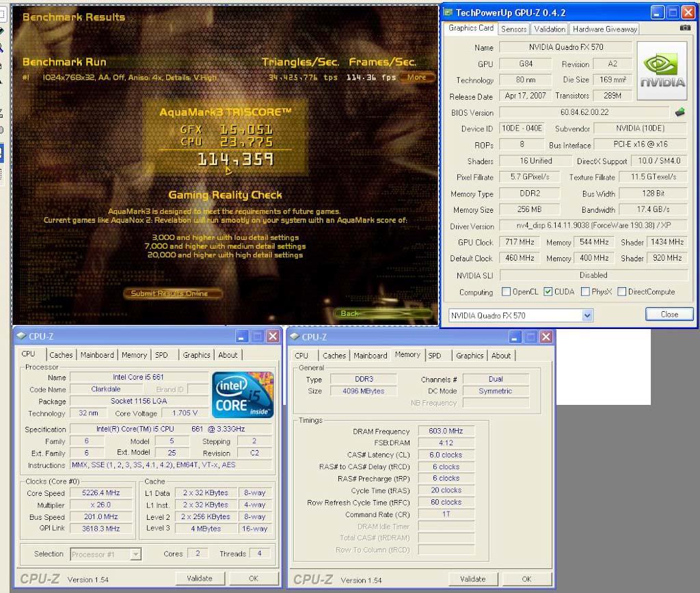The width and height of the screenshot is (700, 593).
Task: Close GPU-Z with the red X
Action: point(688,13)
